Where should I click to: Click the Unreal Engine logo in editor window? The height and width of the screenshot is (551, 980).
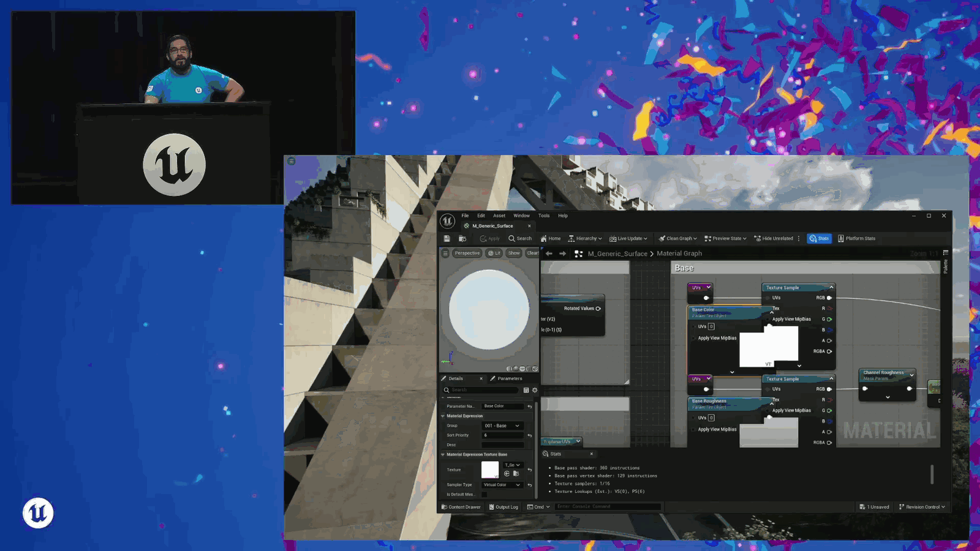(448, 221)
